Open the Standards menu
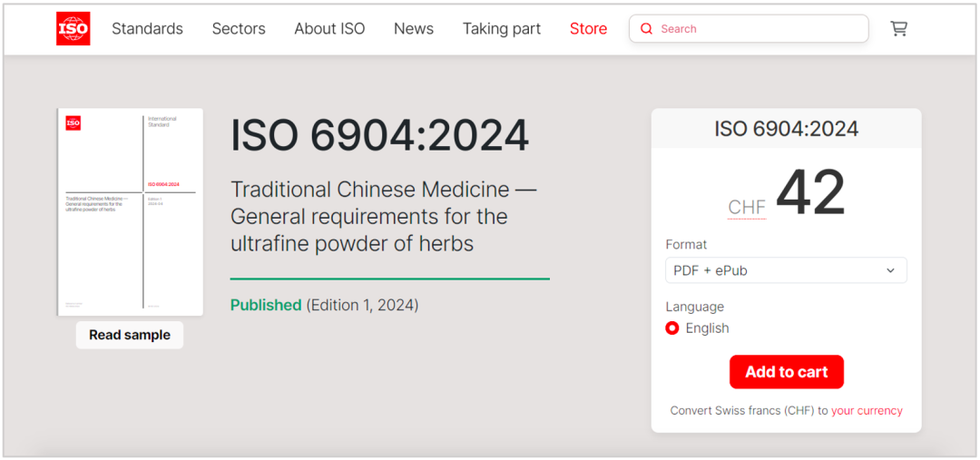Screen dimensions: 980x460 (147, 29)
